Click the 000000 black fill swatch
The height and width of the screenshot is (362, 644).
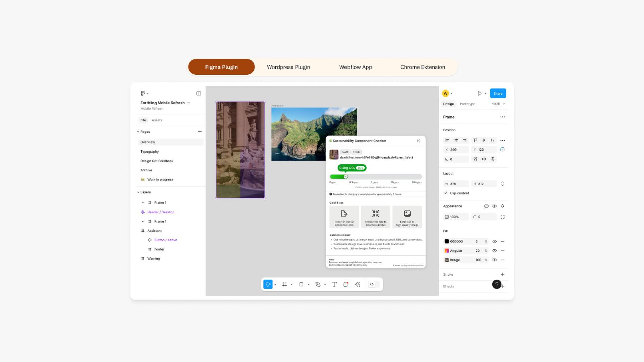pos(446,241)
